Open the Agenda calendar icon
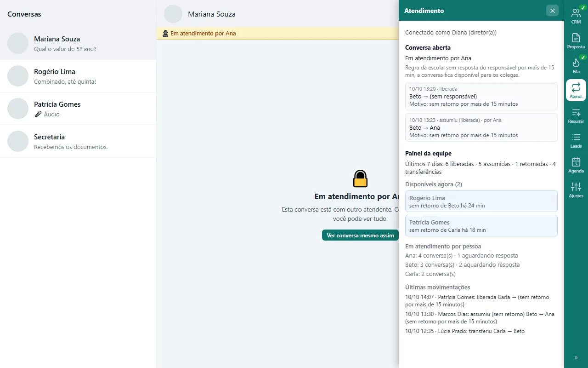Viewport: 588px width, 368px height. [x=576, y=165]
